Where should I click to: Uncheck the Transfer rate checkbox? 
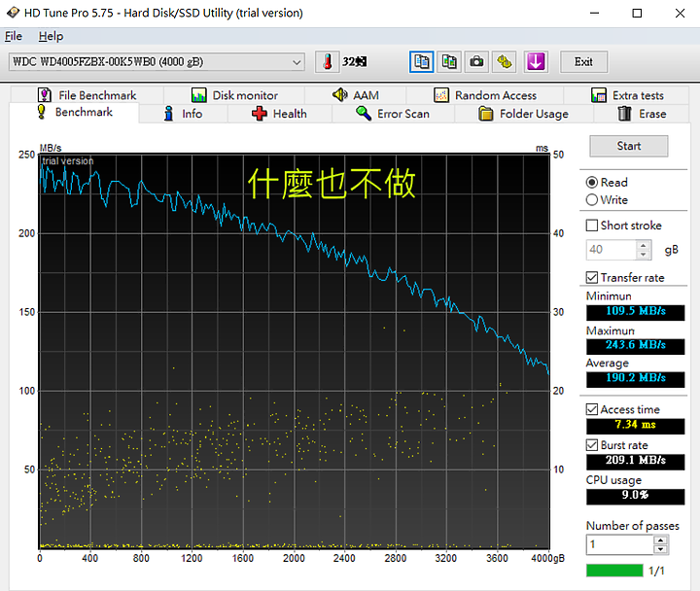click(x=592, y=278)
